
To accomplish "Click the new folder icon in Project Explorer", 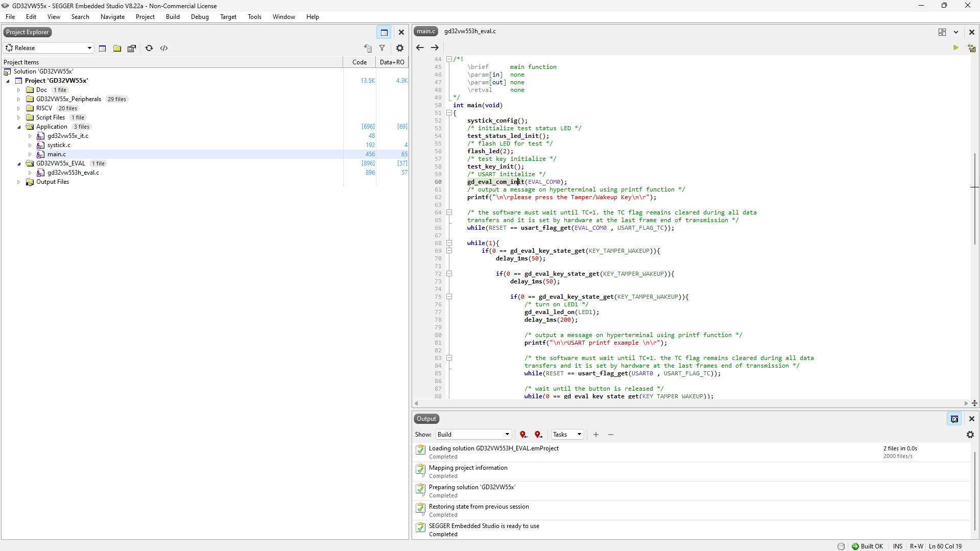I will click(x=117, y=48).
